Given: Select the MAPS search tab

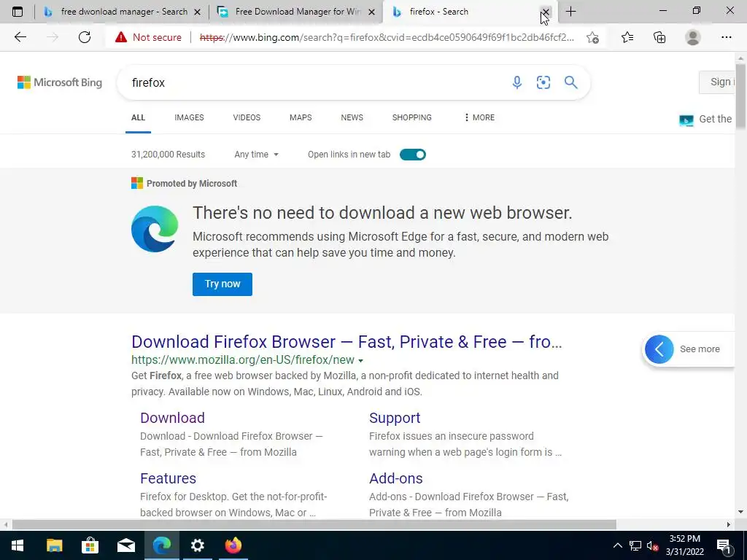Looking at the screenshot, I should (301, 117).
